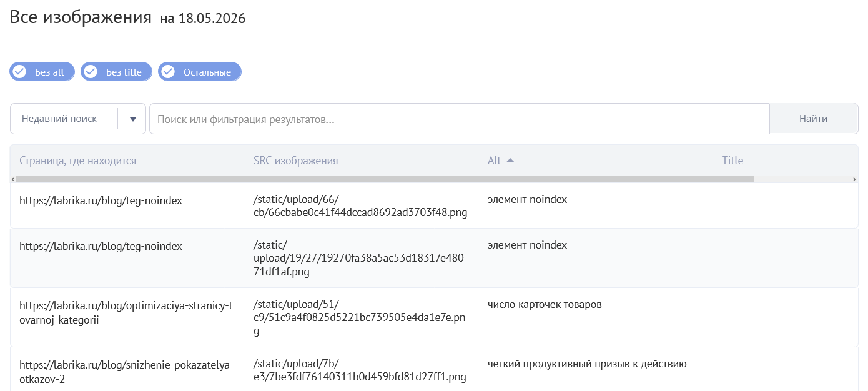868x391 pixels.
Task: Click SRC path starting /static/upload/51/
Action: [360, 318]
